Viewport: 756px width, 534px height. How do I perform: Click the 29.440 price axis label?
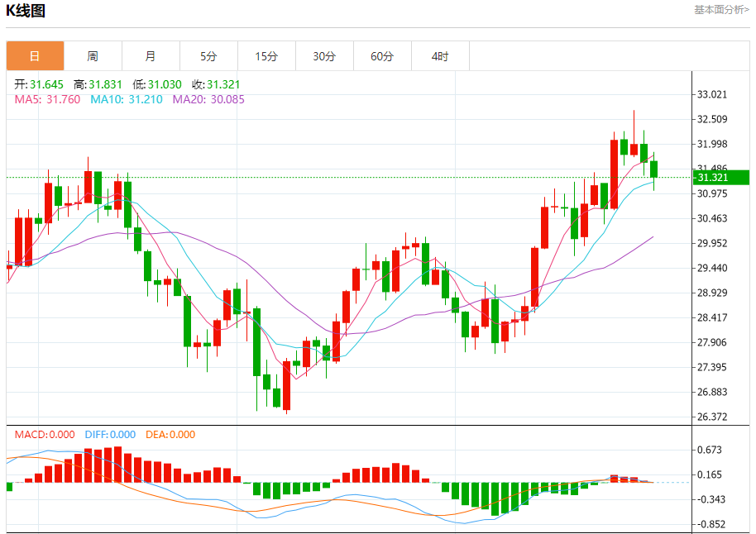(712, 268)
